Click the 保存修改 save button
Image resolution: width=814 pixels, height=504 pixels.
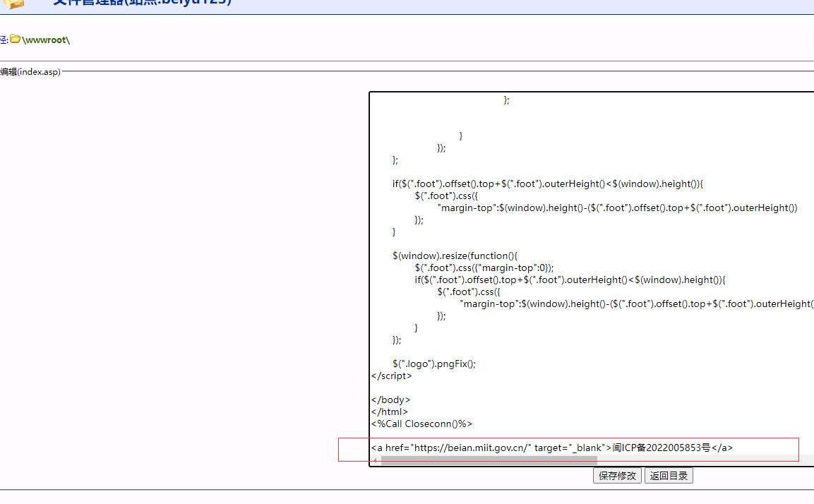point(617,476)
